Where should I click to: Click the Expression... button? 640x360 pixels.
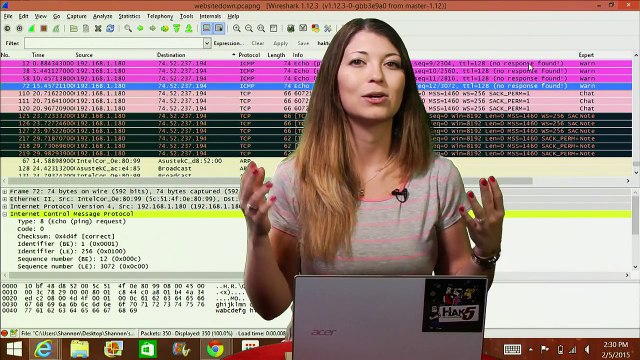[228, 43]
